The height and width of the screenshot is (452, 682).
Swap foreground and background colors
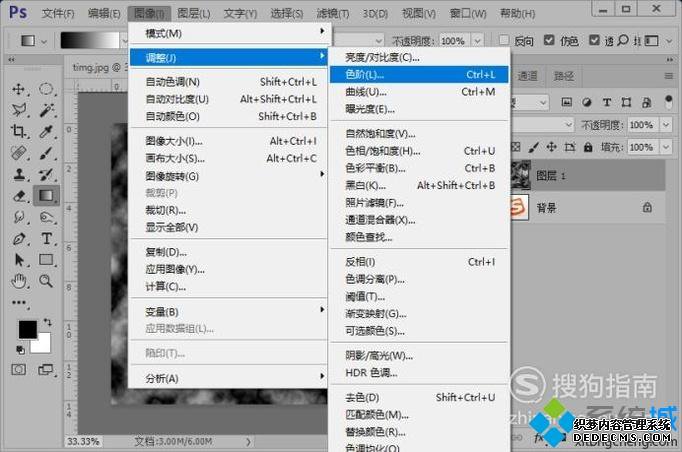coord(47,322)
